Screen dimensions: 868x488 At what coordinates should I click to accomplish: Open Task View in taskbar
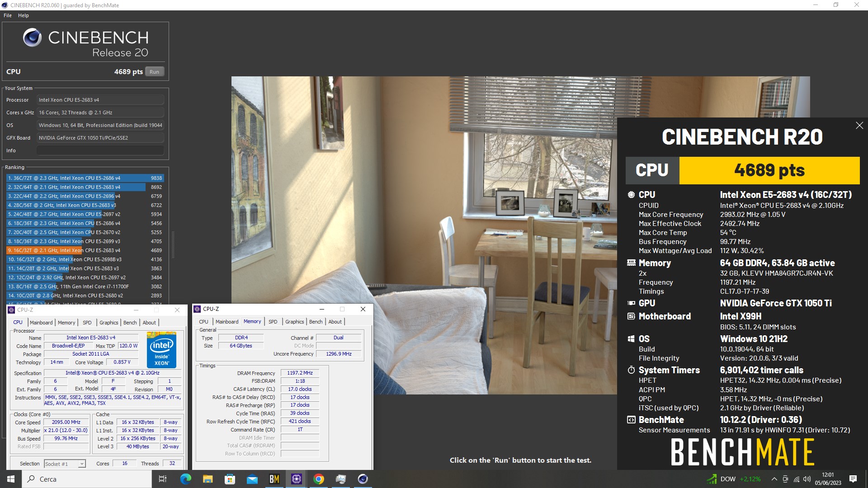tap(163, 479)
